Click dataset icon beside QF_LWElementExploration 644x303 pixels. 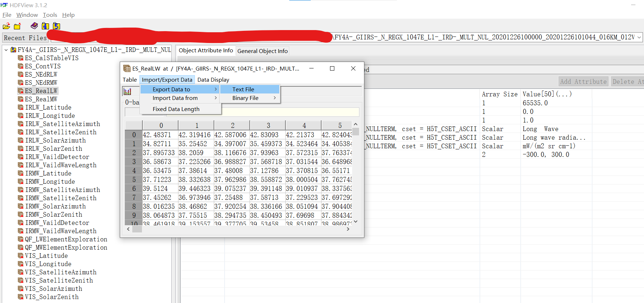click(x=21, y=239)
